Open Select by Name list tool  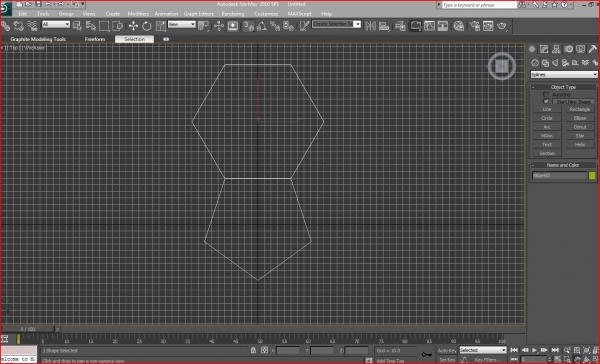tap(91, 26)
